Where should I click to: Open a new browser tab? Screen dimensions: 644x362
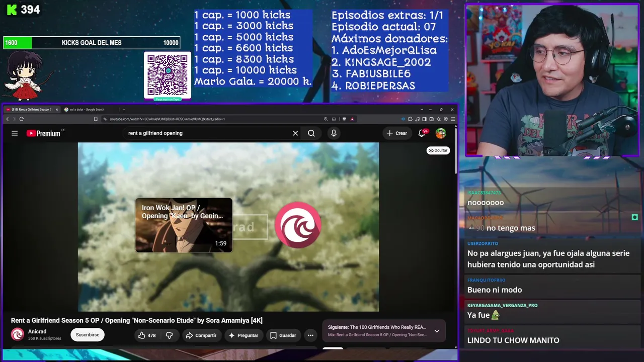[x=124, y=110]
